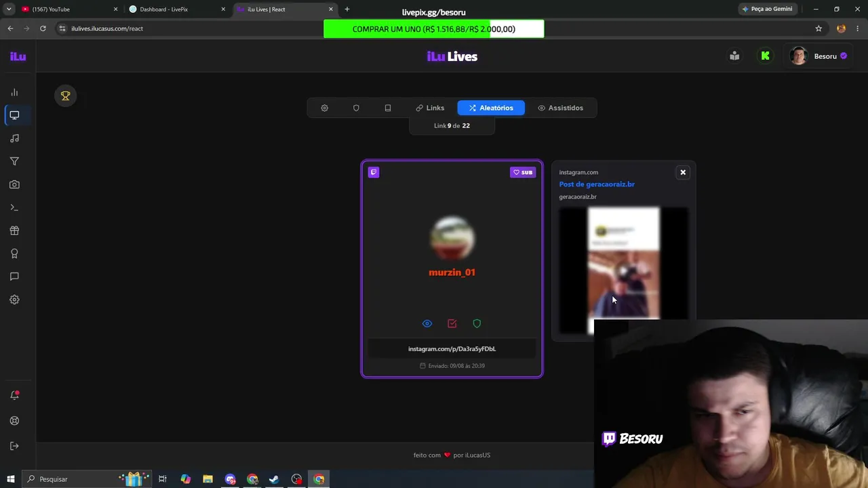Click the 'Enviado: 09/08 às 20:39' timestamp
The image size is (868, 488).
click(x=452, y=366)
